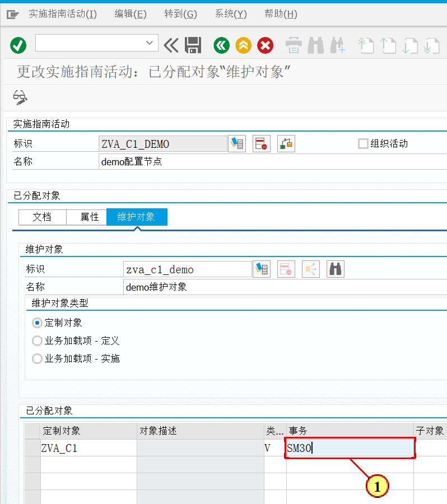
Task: Click the 子对象 column header
Action: [x=430, y=431]
